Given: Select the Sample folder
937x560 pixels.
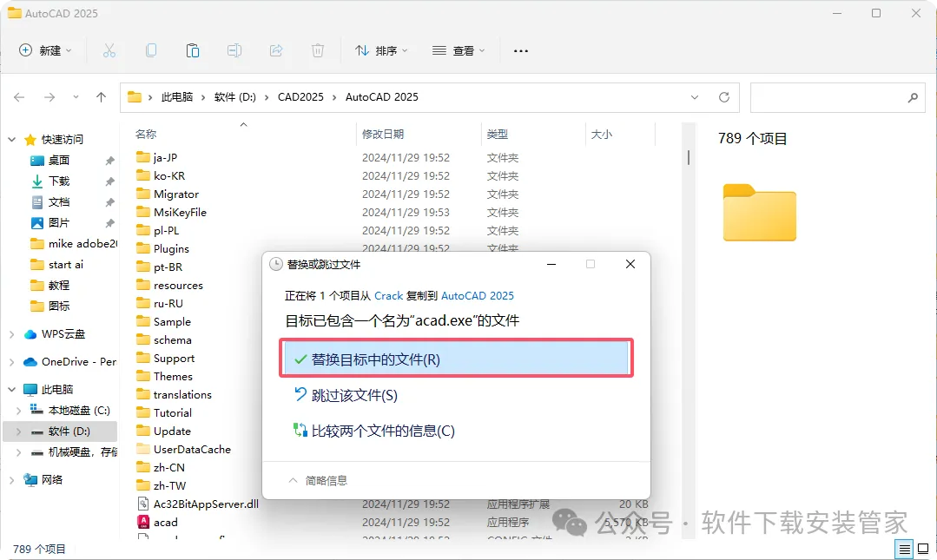Looking at the screenshot, I should [172, 321].
